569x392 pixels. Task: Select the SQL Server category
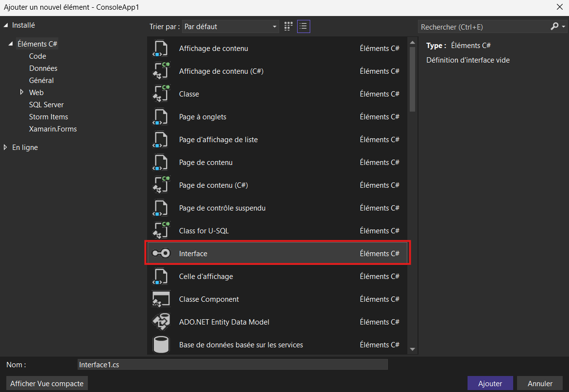pos(46,105)
